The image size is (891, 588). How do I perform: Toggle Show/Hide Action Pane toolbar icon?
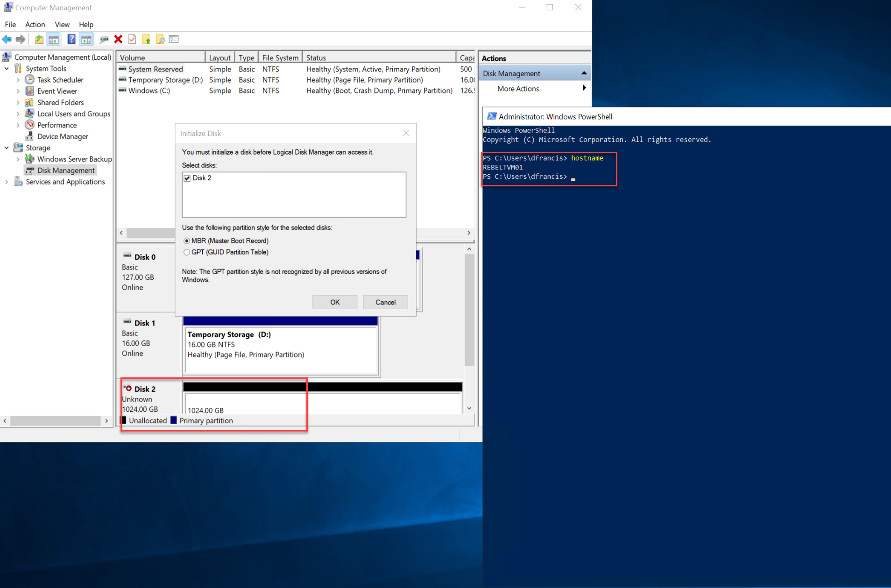86,39
